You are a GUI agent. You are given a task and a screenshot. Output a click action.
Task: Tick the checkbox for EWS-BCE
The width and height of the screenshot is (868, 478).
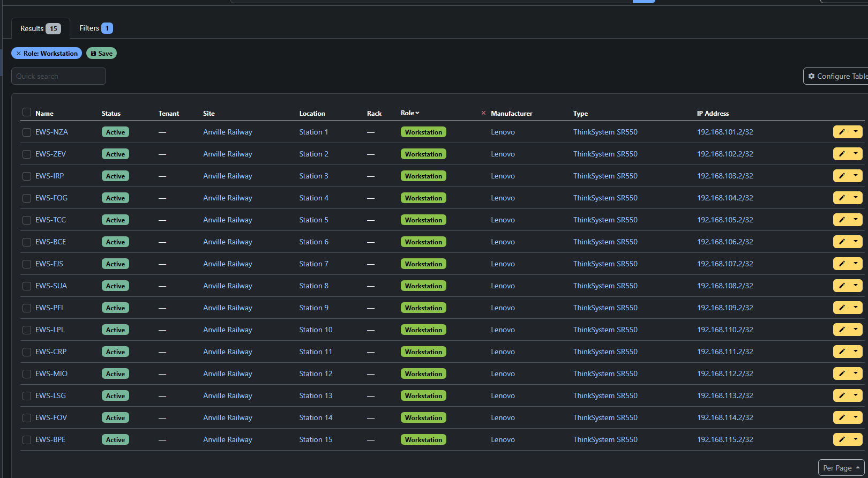tap(27, 242)
